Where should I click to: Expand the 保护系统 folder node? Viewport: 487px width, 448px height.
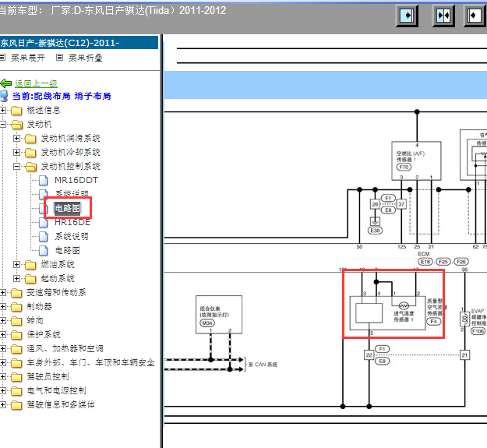coord(3,334)
